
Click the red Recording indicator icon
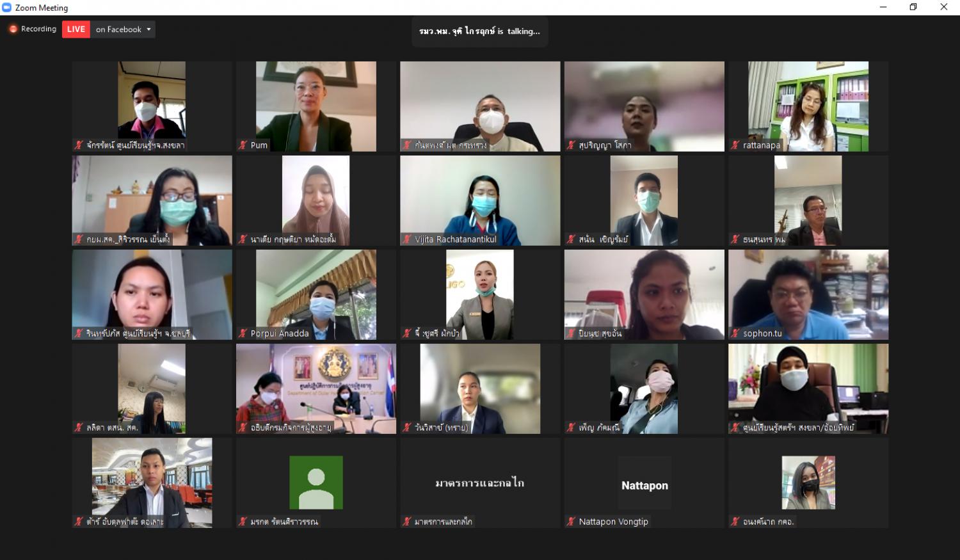click(x=13, y=29)
